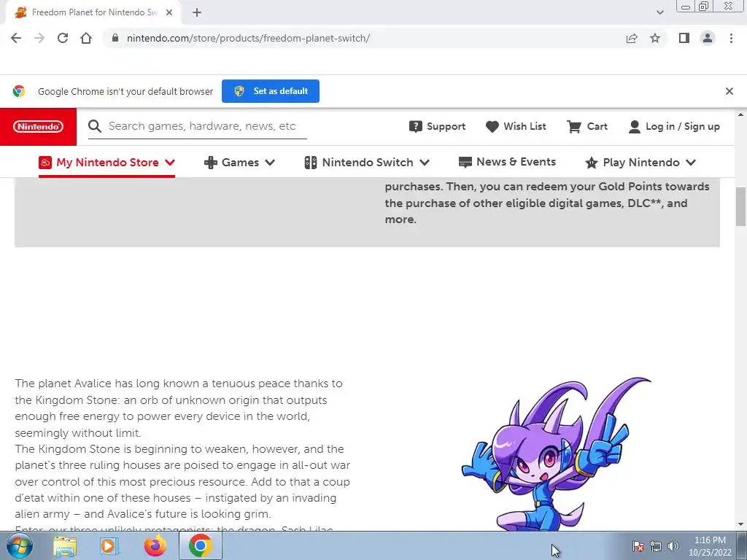Open Chrome three-dot menu
747x560 pixels.
point(731,38)
